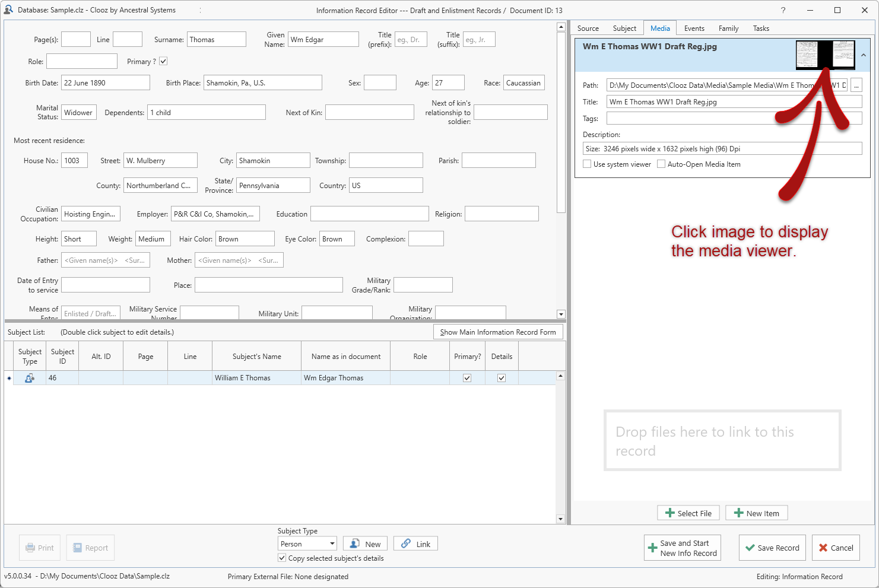The width and height of the screenshot is (879, 588).
Task: Click the New subject person icon
Action: pos(354,543)
